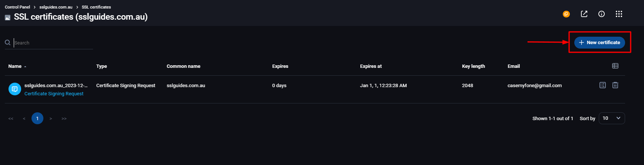
Task: Focus the Search input field
Action: click(53, 43)
